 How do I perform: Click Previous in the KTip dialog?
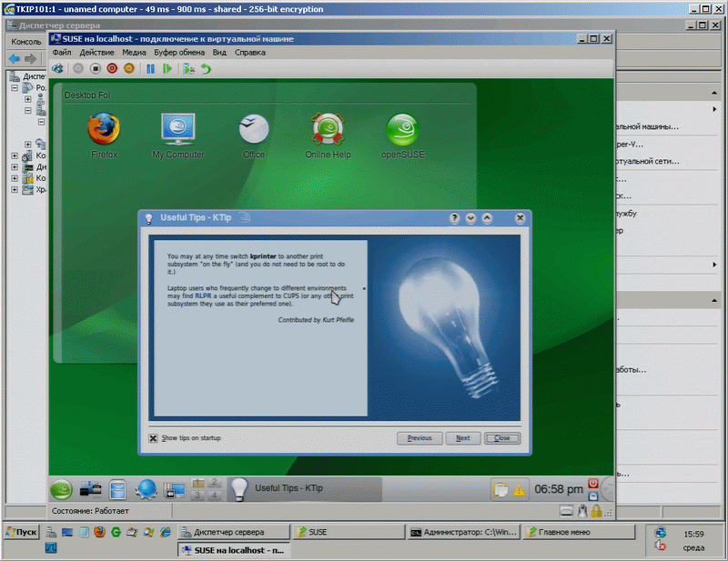coord(420,438)
